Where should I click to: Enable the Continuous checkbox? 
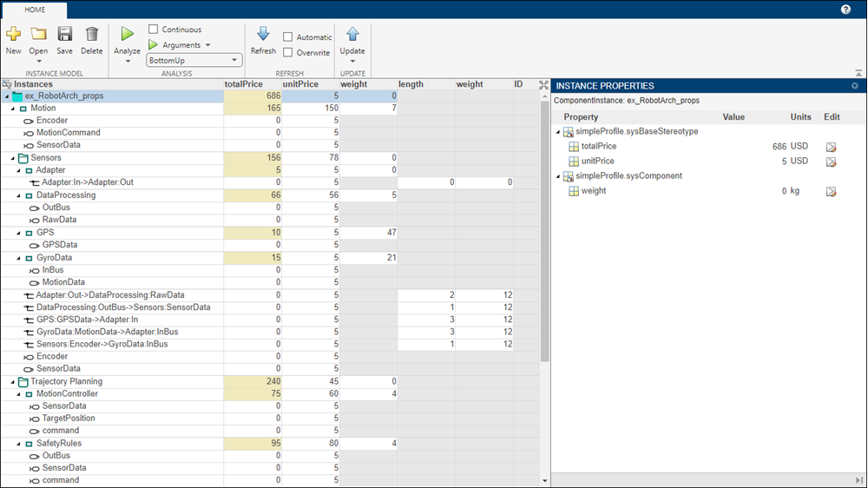[x=154, y=29]
